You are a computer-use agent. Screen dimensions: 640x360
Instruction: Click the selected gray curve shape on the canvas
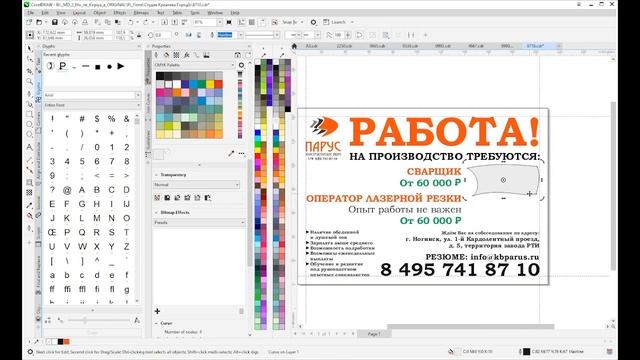(x=504, y=180)
